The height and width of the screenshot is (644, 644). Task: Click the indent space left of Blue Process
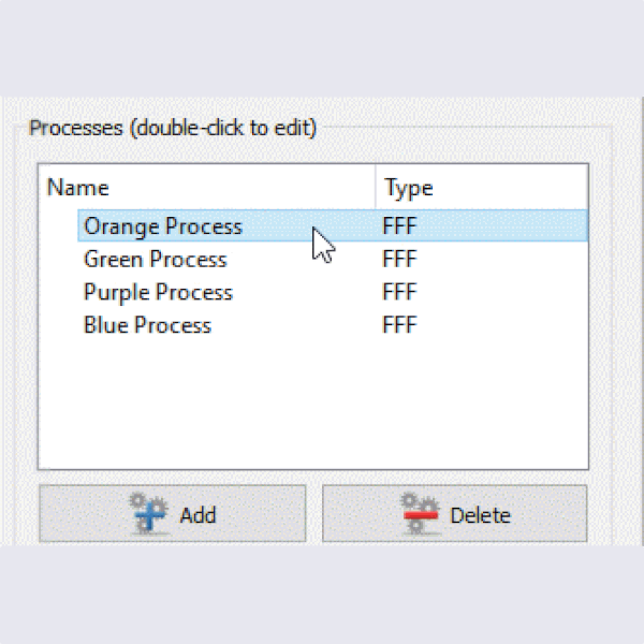click(62, 325)
